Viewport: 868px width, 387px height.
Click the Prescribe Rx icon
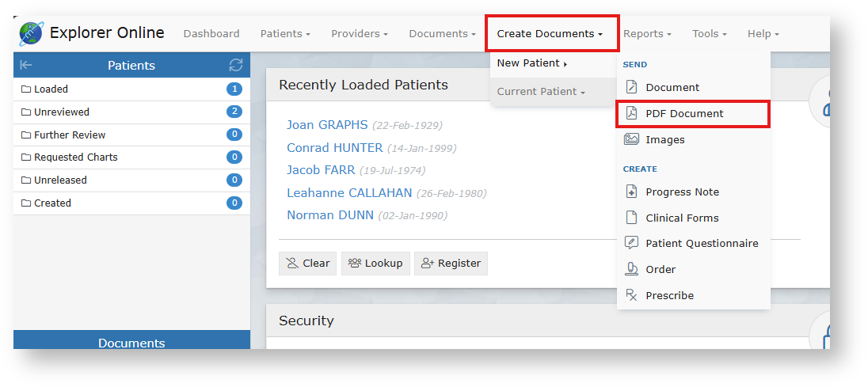coord(631,295)
